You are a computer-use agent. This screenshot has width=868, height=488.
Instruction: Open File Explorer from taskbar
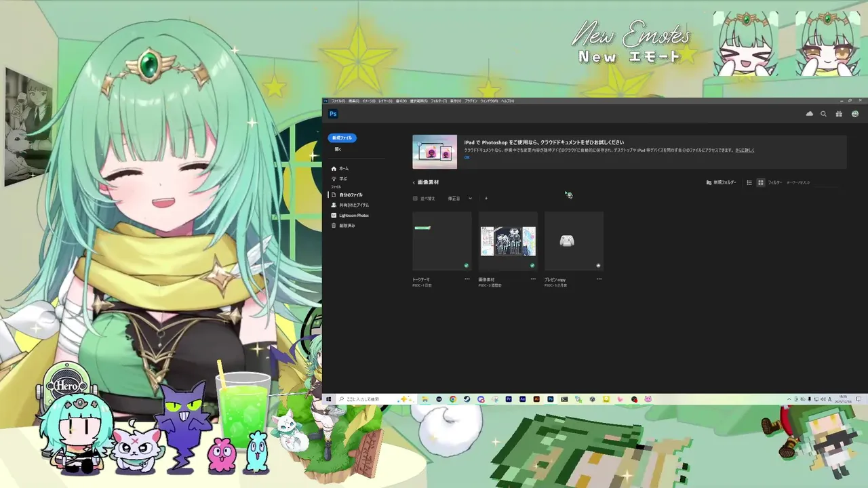tap(425, 399)
